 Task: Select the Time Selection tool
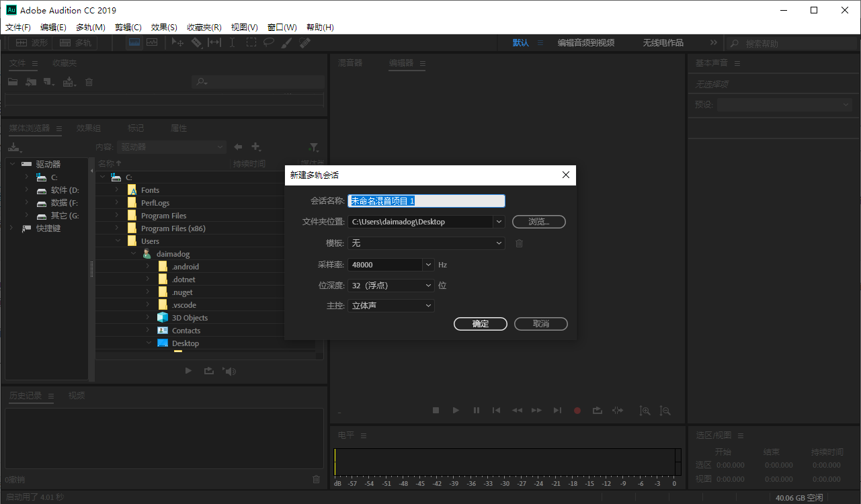tap(233, 42)
